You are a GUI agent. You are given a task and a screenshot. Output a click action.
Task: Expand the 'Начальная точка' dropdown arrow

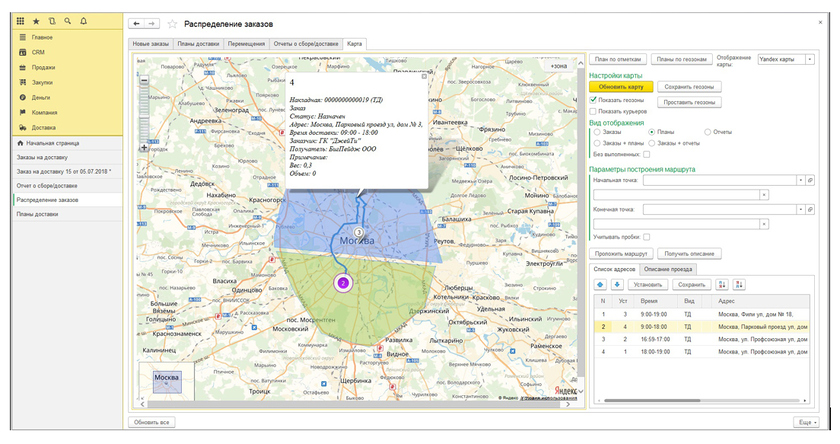click(x=800, y=181)
